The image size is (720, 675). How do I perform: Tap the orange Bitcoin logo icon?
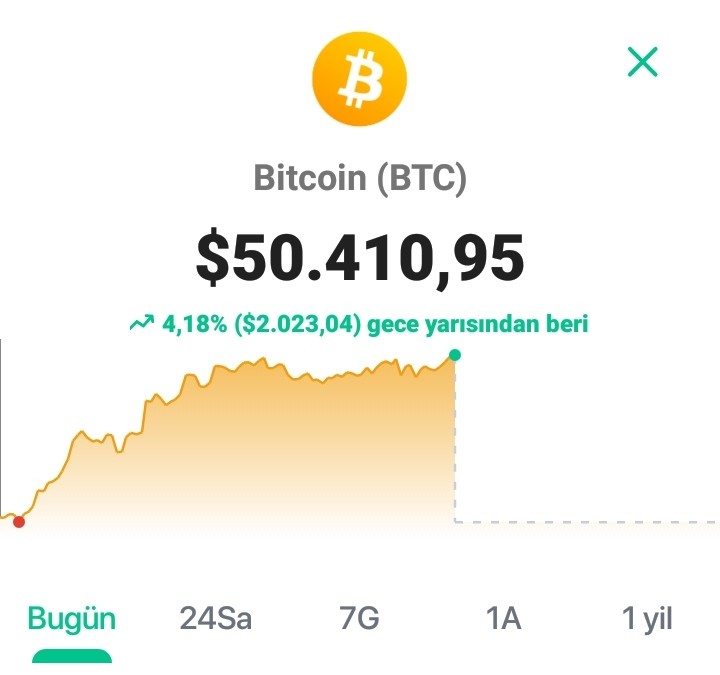coord(360,79)
